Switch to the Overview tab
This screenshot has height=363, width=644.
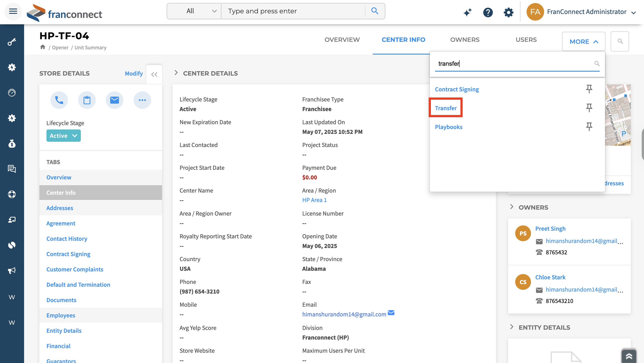tap(342, 39)
